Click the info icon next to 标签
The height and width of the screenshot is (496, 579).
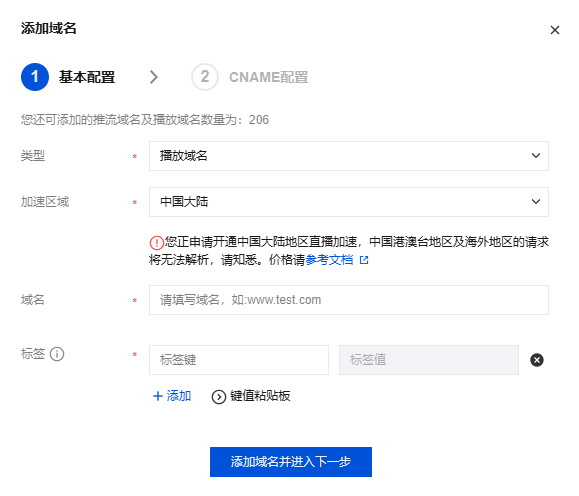[57, 354]
